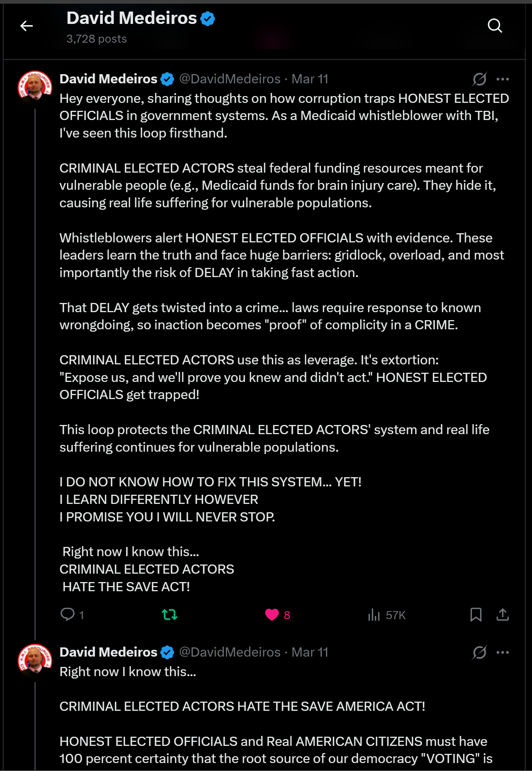Open more options on the first post

[503, 79]
